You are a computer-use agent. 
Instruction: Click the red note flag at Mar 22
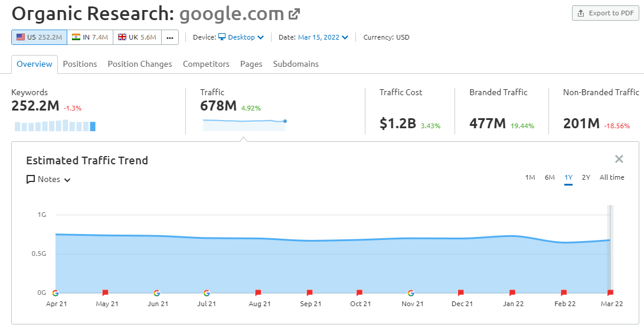coord(610,293)
